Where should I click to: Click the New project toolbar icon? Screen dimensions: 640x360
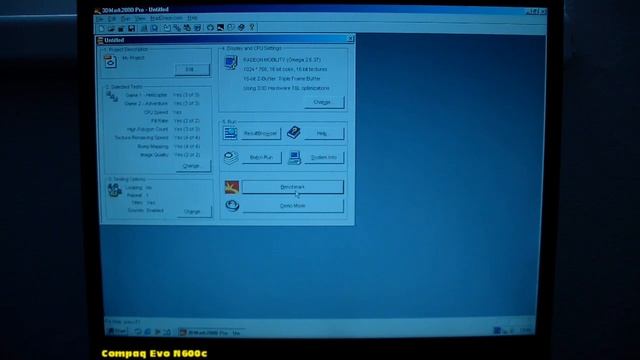[x=102, y=28]
